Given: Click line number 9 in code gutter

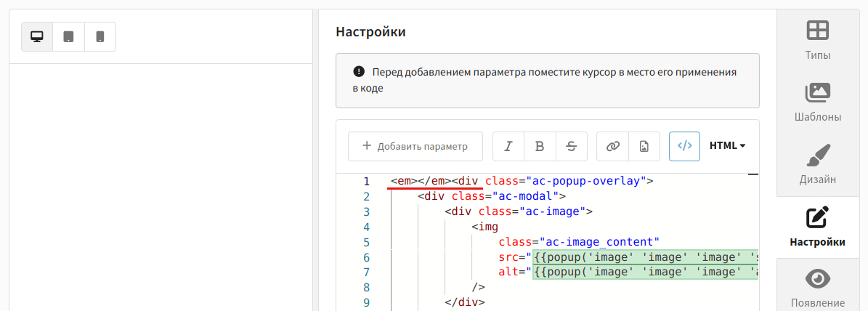Looking at the screenshot, I should pyautogui.click(x=366, y=302).
